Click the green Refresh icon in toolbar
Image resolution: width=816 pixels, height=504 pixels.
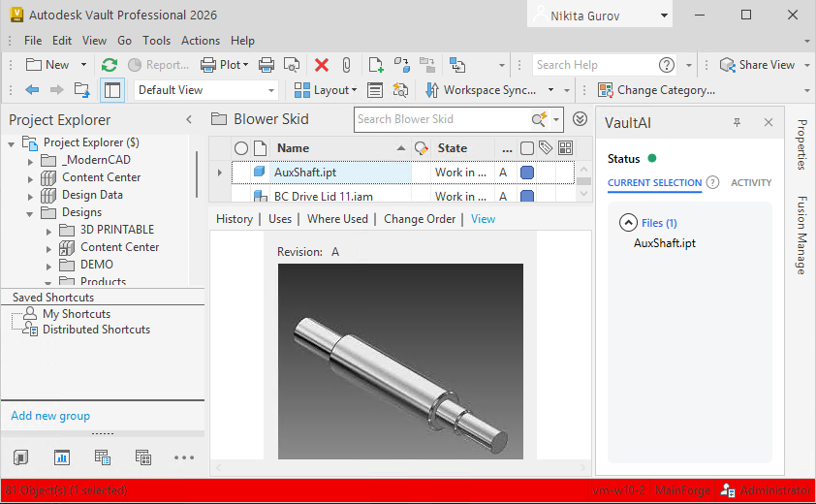click(110, 65)
